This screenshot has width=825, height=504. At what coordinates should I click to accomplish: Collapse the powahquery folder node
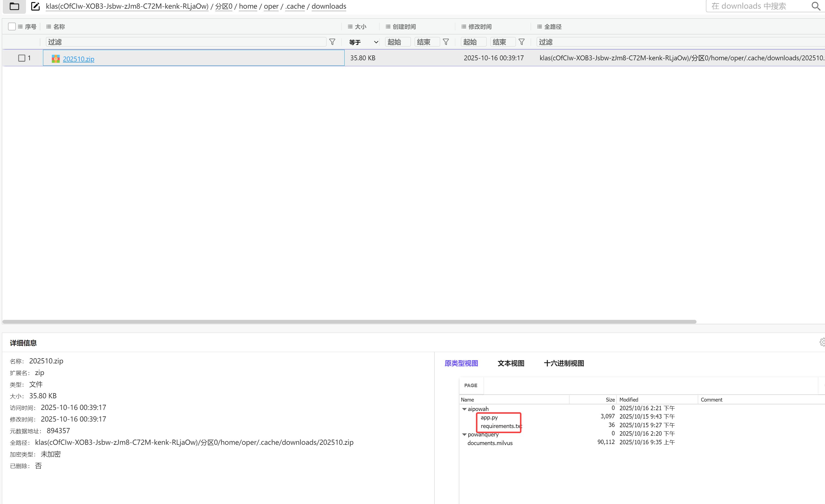(x=464, y=435)
